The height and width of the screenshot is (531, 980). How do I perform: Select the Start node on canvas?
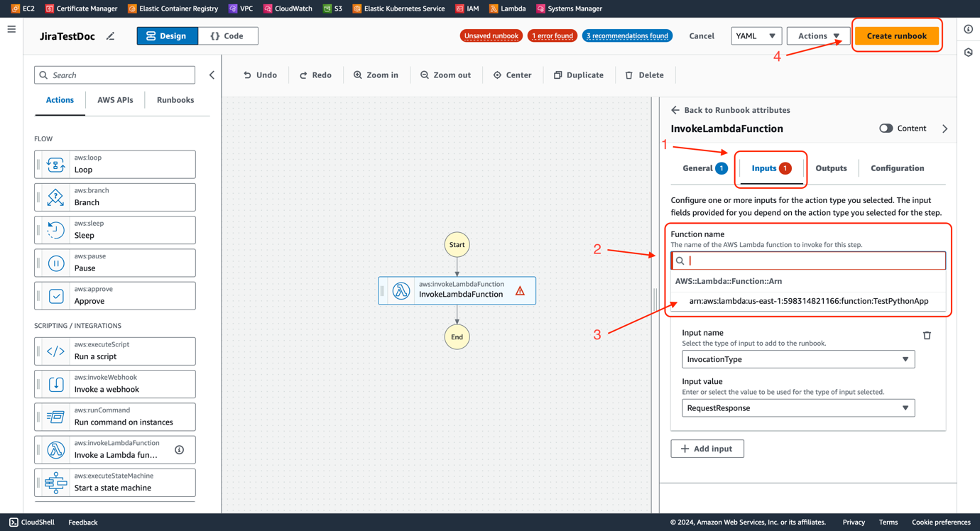(457, 245)
